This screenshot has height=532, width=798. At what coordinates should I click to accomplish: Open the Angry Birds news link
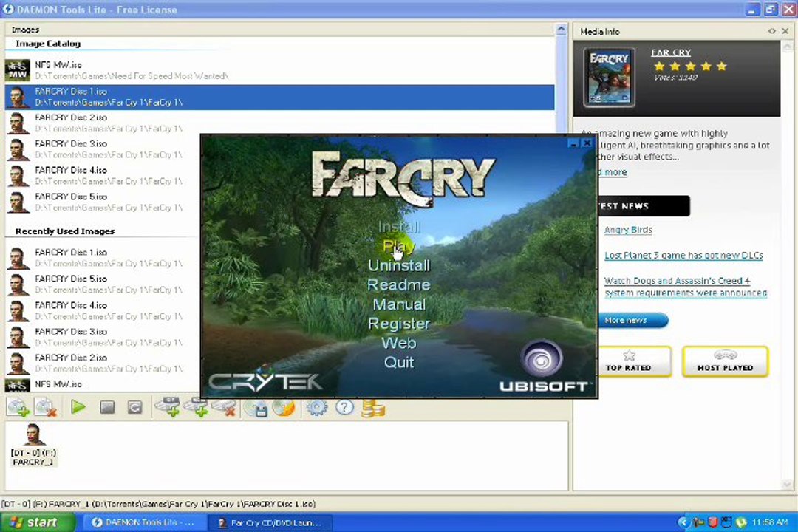(628, 230)
